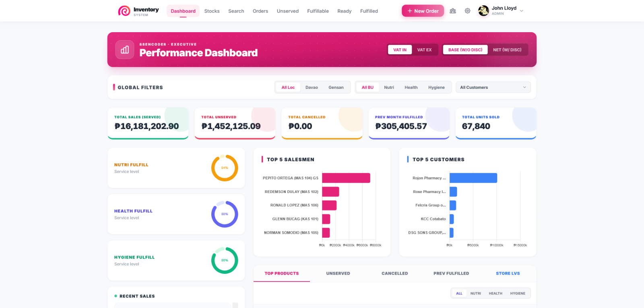Image resolution: width=644 pixels, height=308 pixels.
Task: Filter business unit to Nutri
Action: coord(389,87)
